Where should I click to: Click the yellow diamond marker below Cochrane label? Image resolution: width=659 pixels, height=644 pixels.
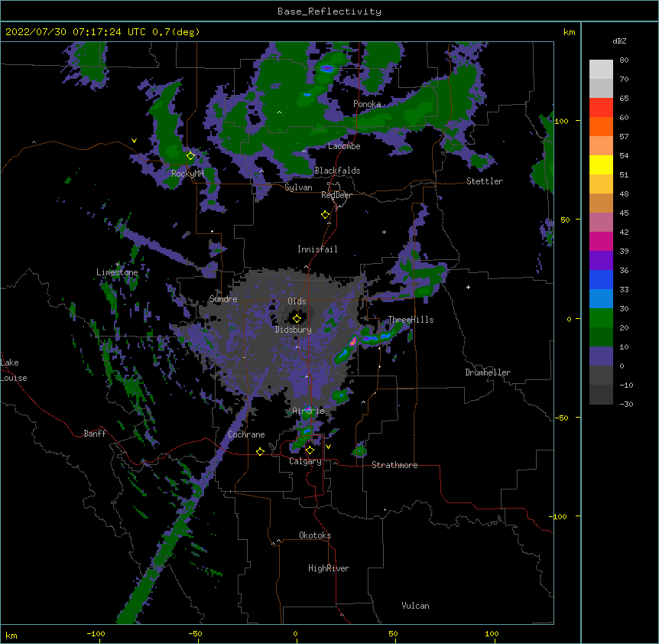click(x=260, y=451)
